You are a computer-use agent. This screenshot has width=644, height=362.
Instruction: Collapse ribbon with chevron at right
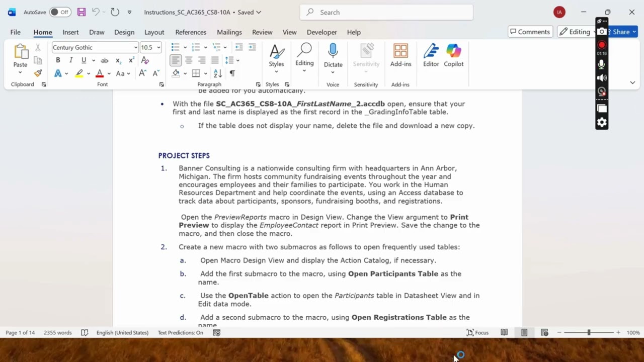(632, 82)
